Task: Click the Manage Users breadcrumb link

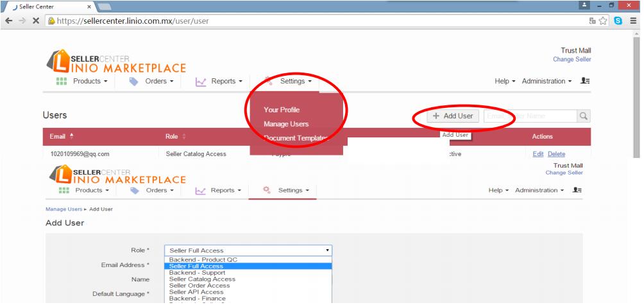Action: pyautogui.click(x=64, y=209)
